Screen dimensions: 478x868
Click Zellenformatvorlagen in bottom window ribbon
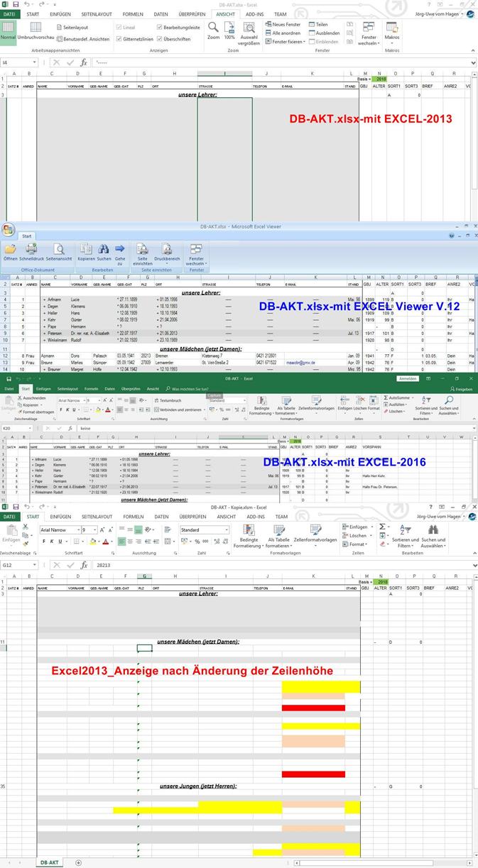[x=315, y=534]
